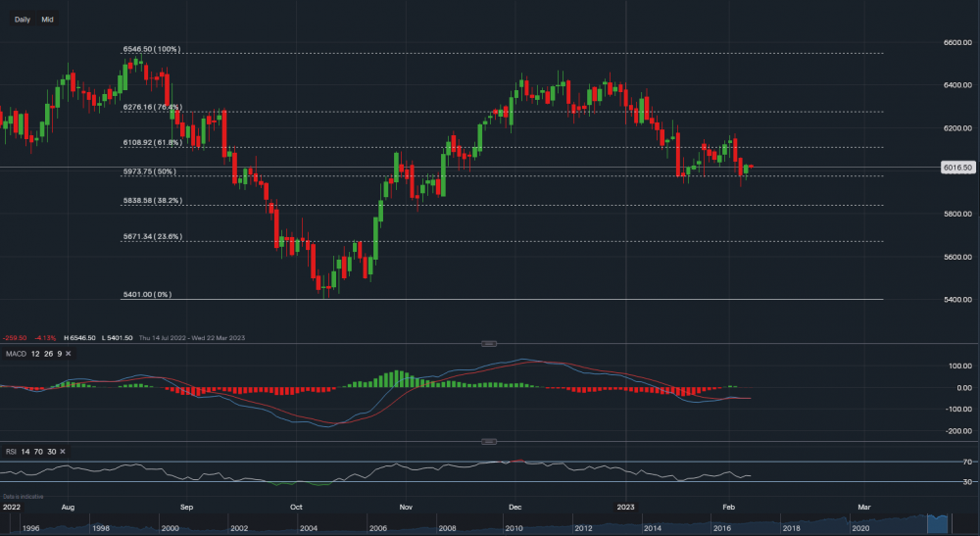Open RSI 14 70 30 settings label
Image resolution: width=980 pixels, height=536 pixels.
coord(28,451)
